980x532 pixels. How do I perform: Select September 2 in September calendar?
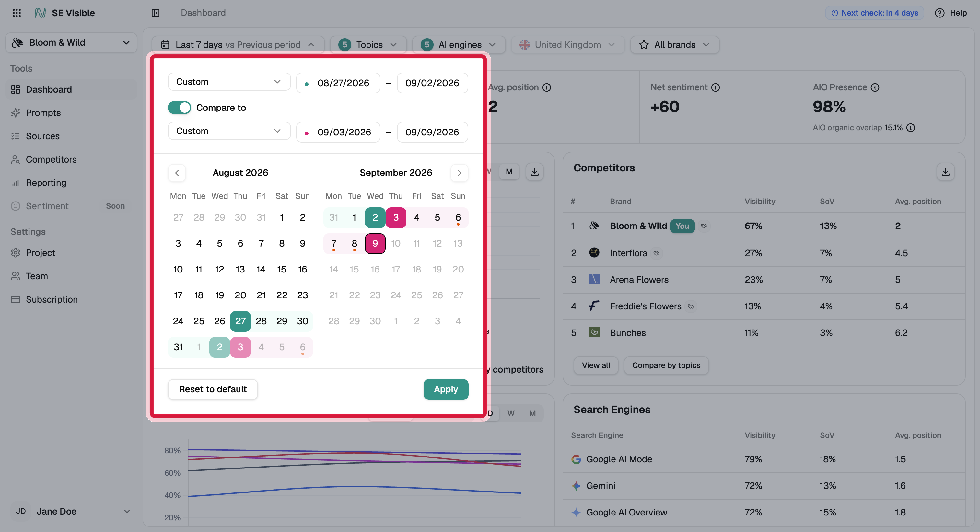click(x=375, y=217)
